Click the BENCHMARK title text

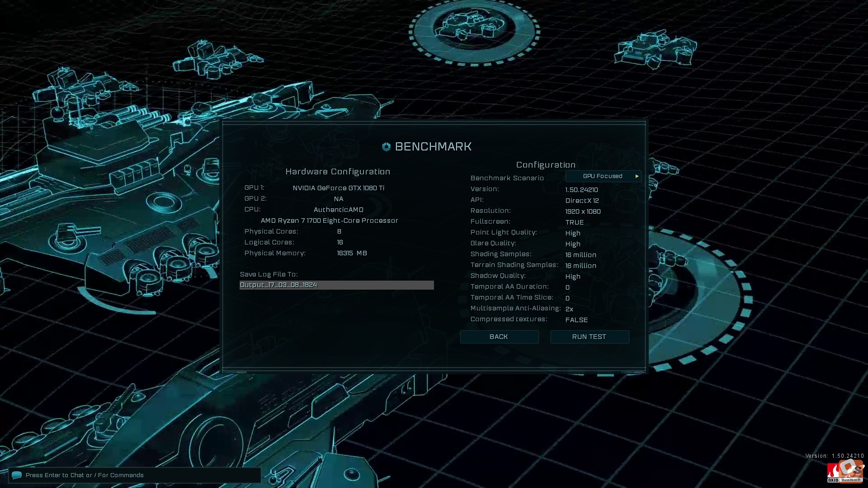point(433,146)
